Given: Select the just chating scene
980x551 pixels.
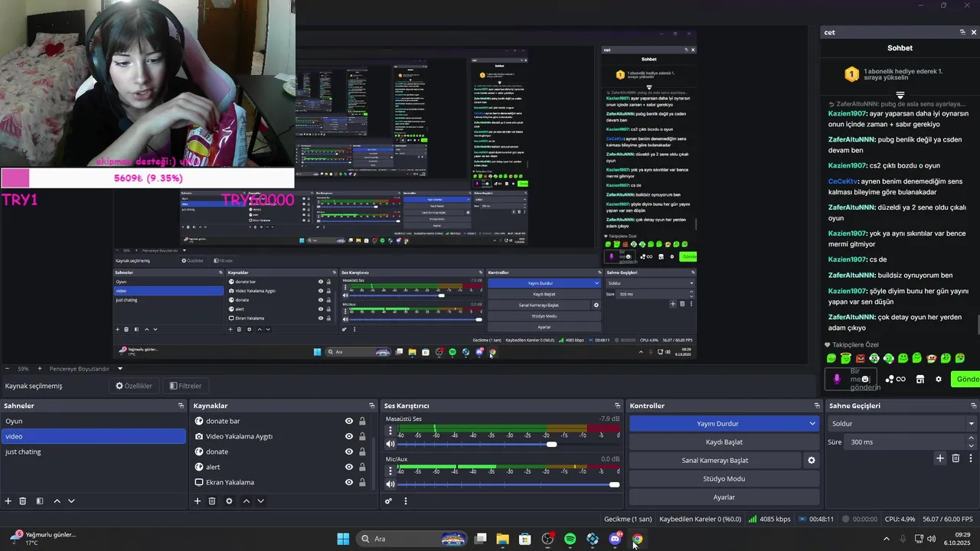Looking at the screenshot, I should 93,452.
